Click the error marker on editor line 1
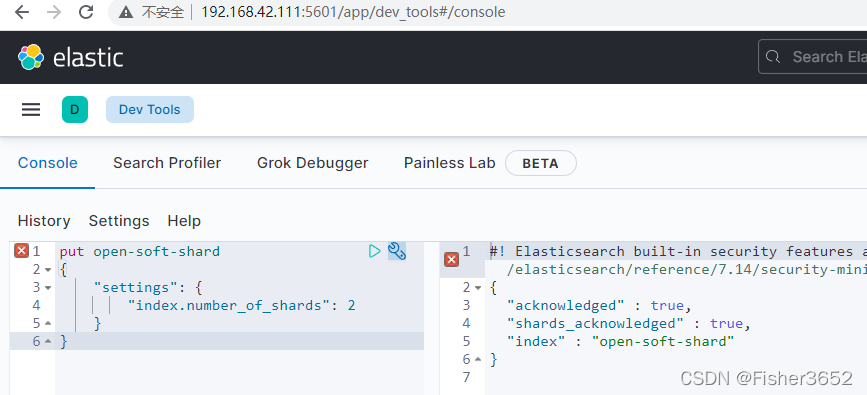The image size is (867, 395). coord(21,251)
